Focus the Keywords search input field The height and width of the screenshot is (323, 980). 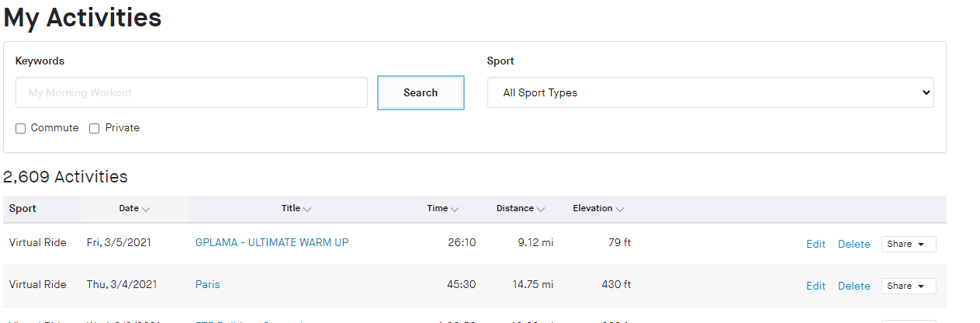tap(191, 92)
